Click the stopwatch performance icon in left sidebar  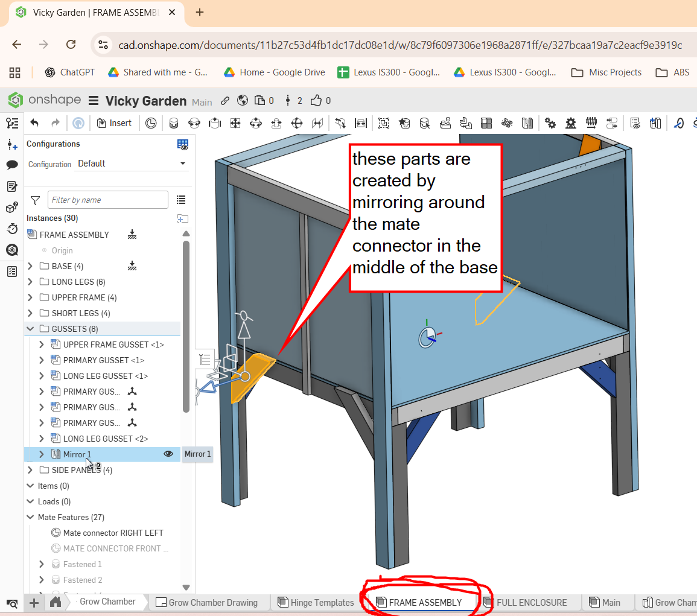coord(11,228)
